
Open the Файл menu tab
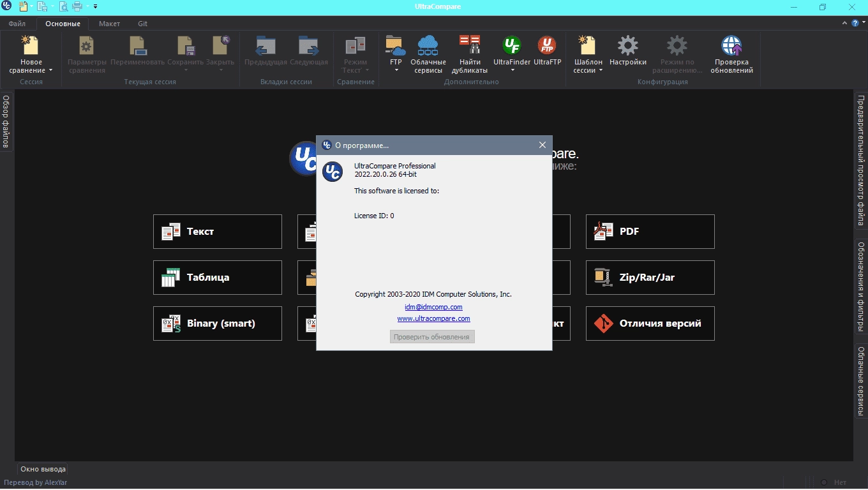pos(17,24)
